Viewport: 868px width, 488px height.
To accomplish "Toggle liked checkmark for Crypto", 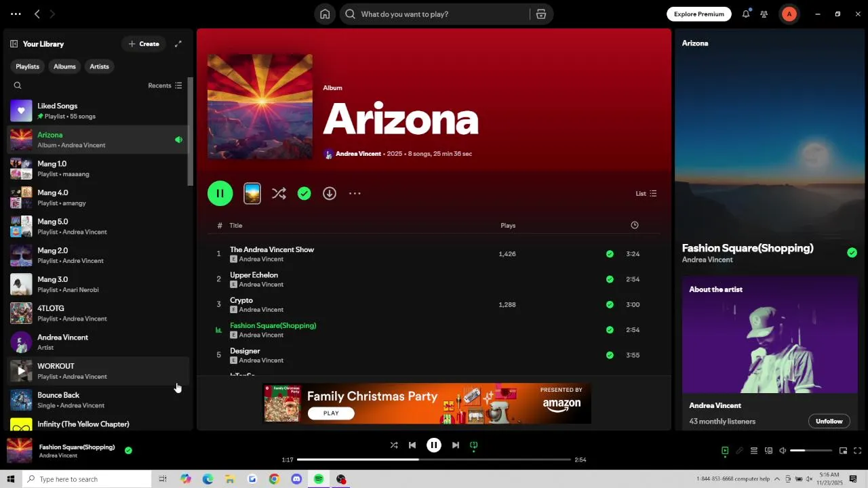I will [x=610, y=304].
